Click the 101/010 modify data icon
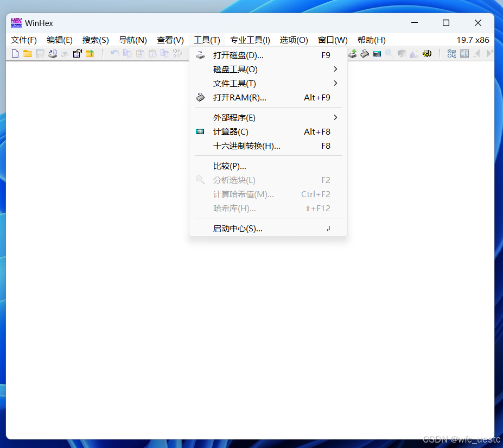Screen dimensions: 503x448 coord(177,54)
